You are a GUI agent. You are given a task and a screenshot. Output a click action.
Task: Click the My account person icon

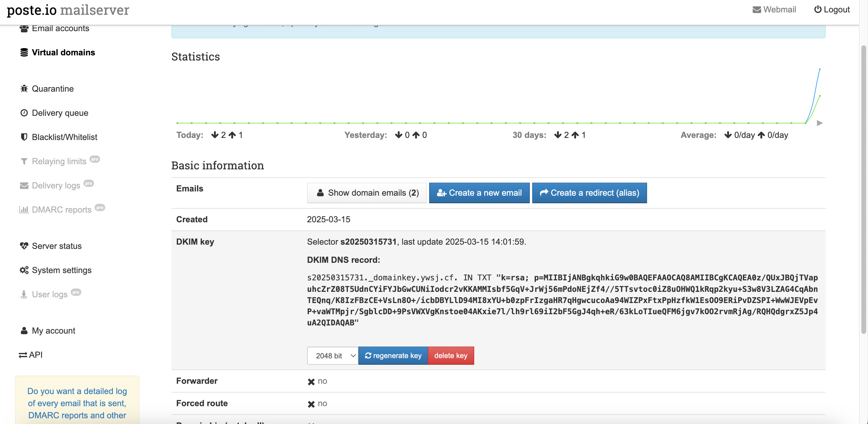(24, 331)
